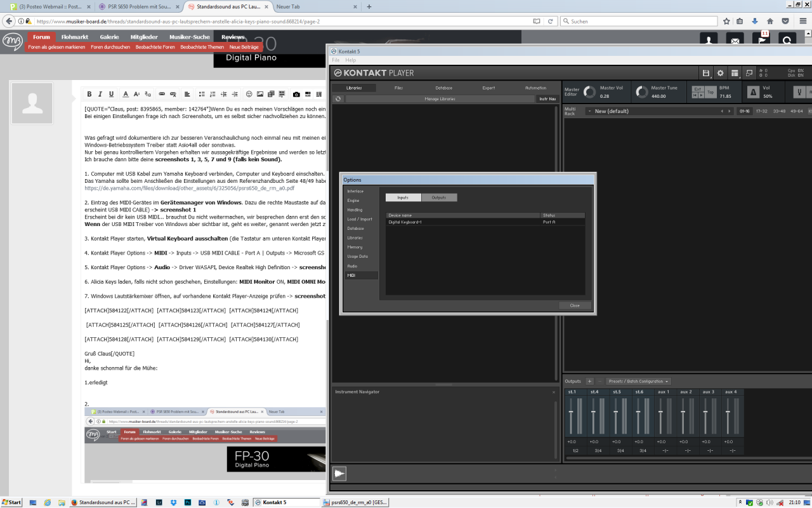Open font color picker in forum editor
The width and height of the screenshot is (812, 508).
click(126, 94)
